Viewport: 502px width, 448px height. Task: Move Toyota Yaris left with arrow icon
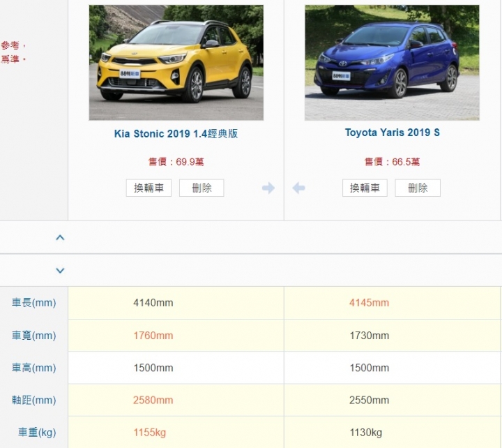click(x=298, y=188)
